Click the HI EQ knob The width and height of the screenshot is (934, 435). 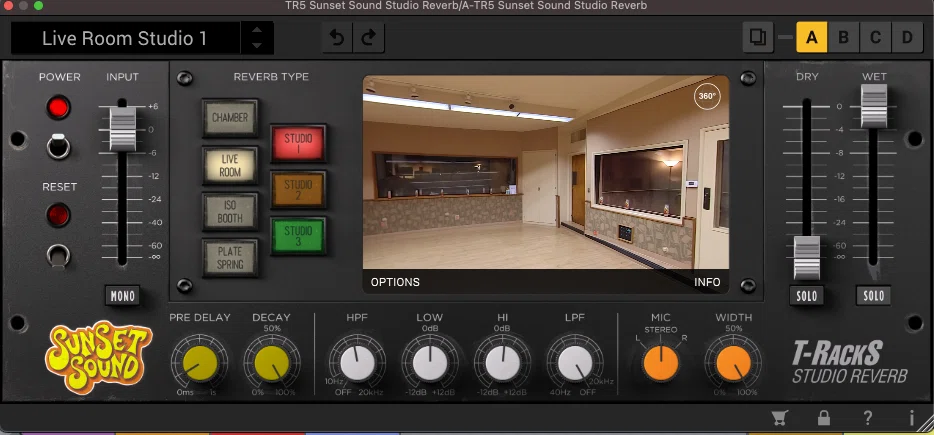coord(503,363)
